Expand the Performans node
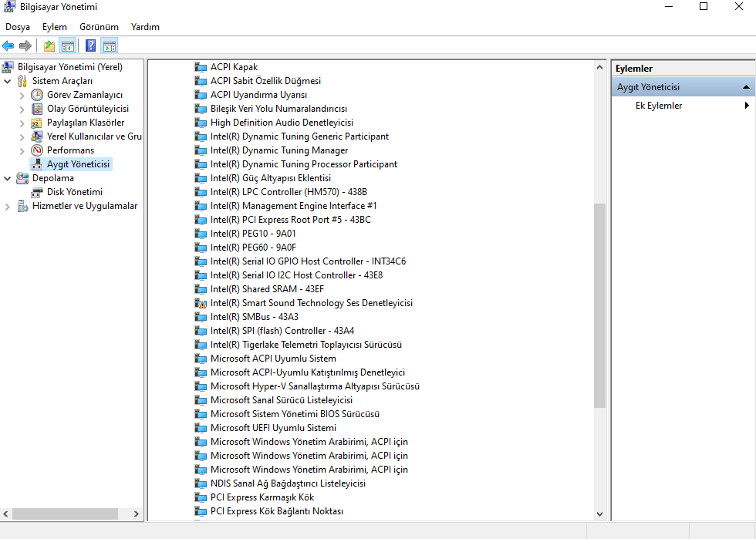This screenshot has width=756, height=539. 22,151
